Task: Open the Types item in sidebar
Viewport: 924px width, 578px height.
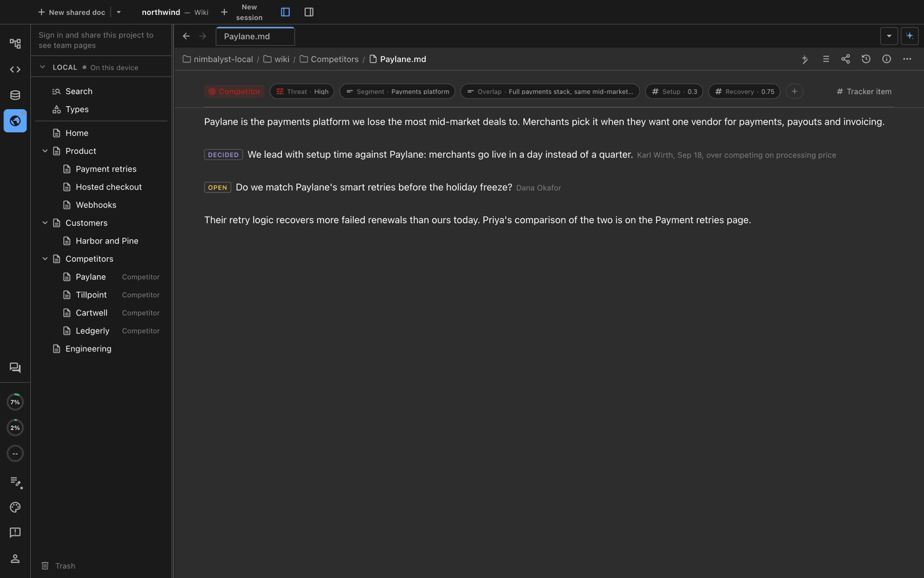Action: point(102,109)
